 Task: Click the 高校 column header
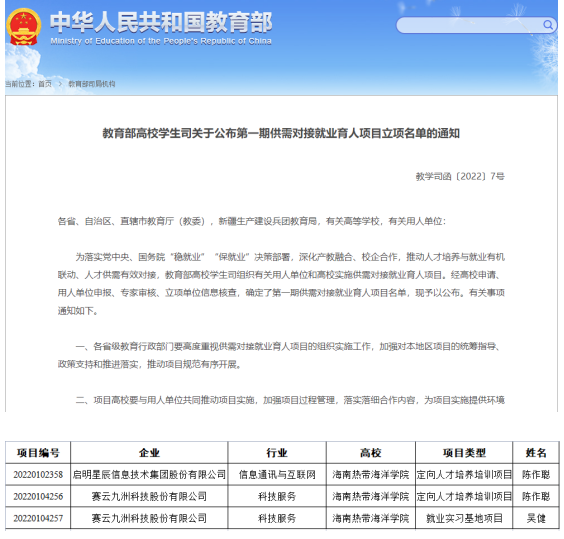370,453
